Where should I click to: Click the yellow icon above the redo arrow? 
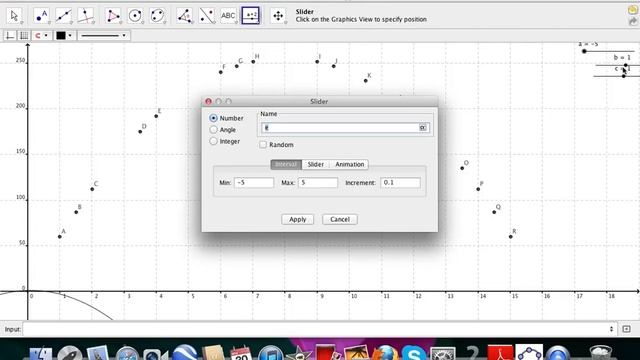tap(633, 10)
